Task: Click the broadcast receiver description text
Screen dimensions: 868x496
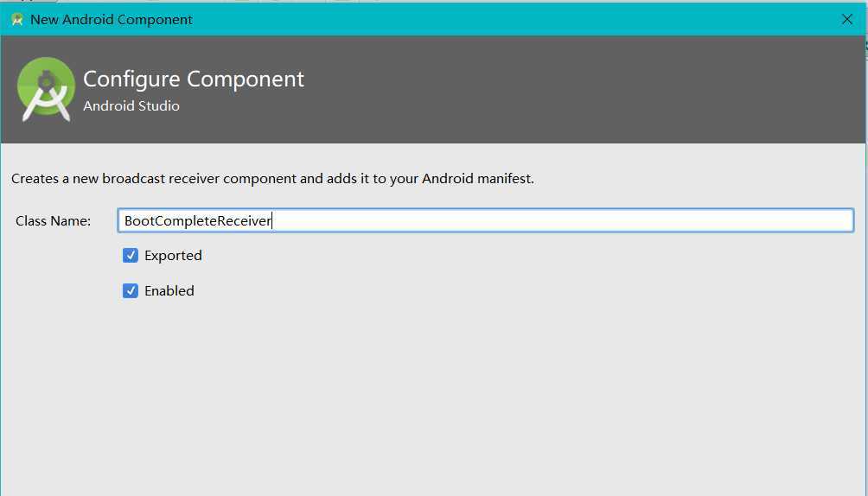Action: (272, 179)
